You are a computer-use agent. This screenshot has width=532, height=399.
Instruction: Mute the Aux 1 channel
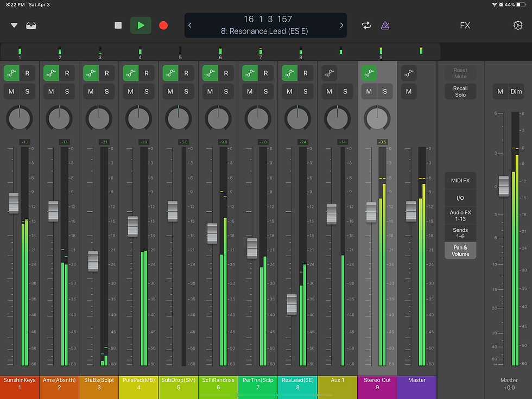(330, 91)
